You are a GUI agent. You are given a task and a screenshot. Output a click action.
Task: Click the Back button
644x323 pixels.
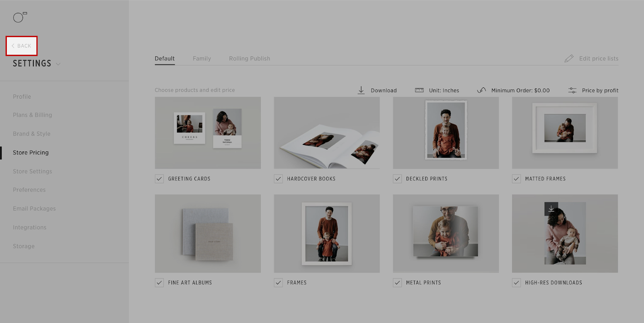click(x=21, y=46)
